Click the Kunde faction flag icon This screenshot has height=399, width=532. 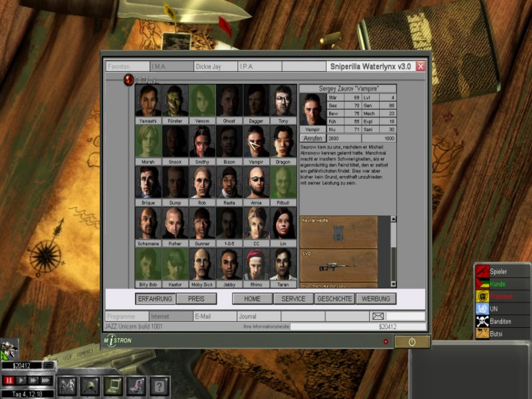[x=483, y=284]
